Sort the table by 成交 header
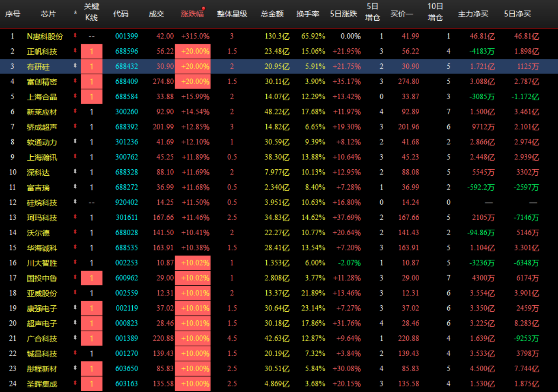The height and width of the screenshot is (392, 558). click(x=156, y=14)
